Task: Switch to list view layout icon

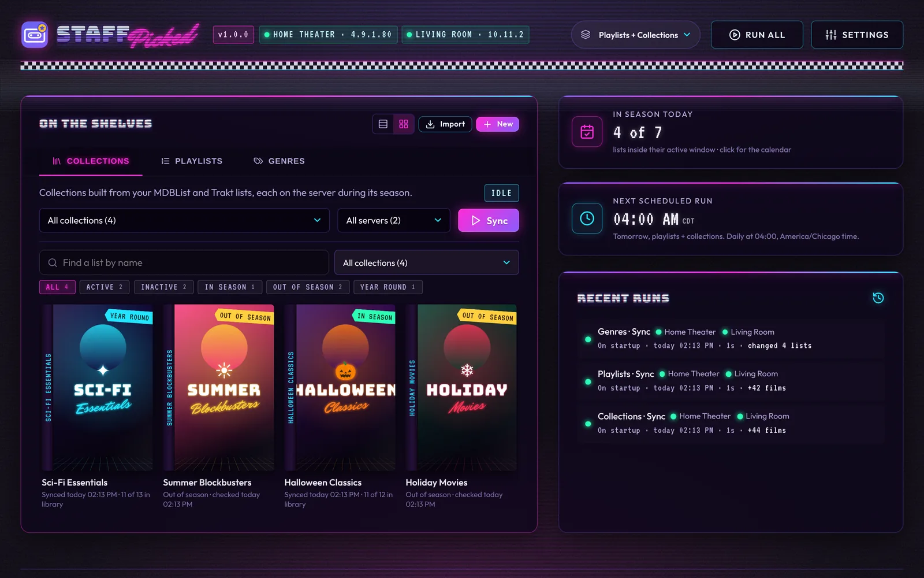Action: click(383, 124)
